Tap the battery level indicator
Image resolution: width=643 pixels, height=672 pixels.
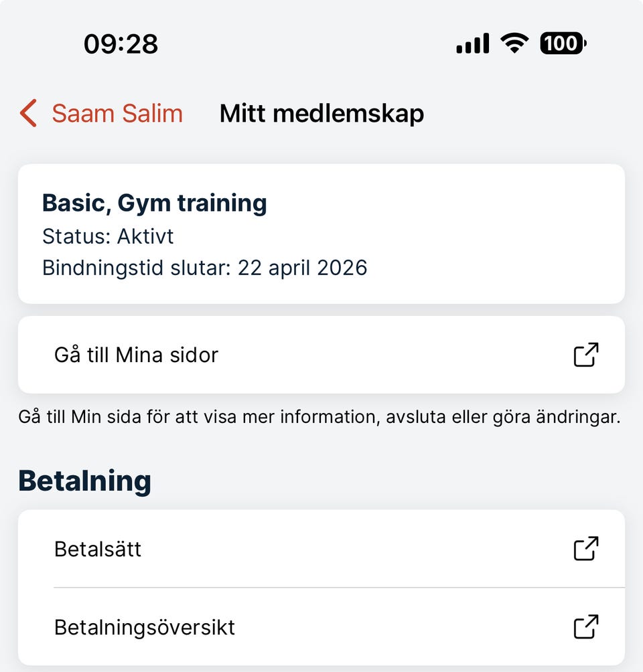click(x=563, y=44)
